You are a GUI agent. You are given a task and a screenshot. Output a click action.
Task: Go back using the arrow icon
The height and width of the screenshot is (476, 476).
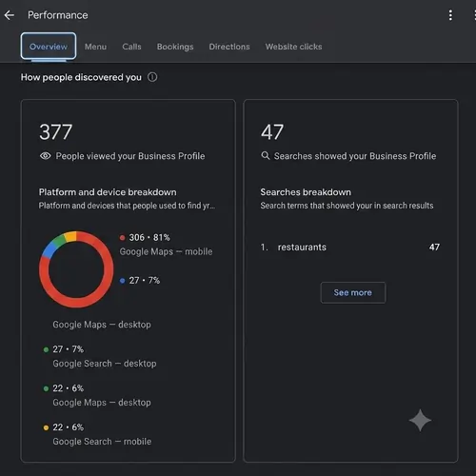pyautogui.click(x=10, y=15)
